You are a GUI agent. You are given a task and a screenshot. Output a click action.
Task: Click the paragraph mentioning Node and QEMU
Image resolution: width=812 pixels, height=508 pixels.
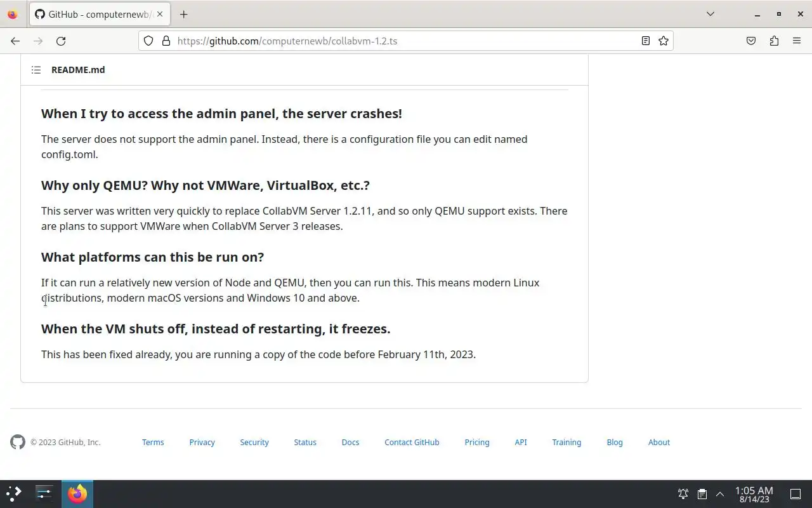[x=291, y=290]
